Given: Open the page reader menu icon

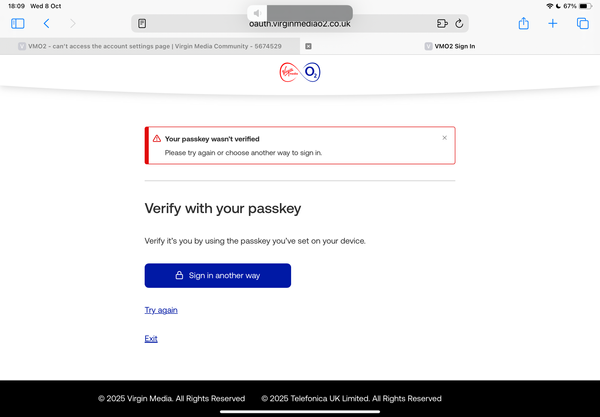Looking at the screenshot, I should [x=143, y=23].
